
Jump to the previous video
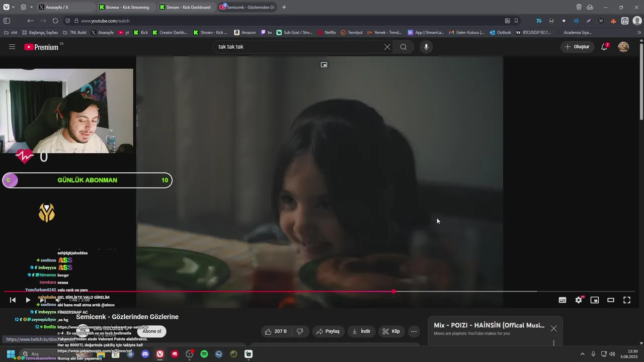13,300
